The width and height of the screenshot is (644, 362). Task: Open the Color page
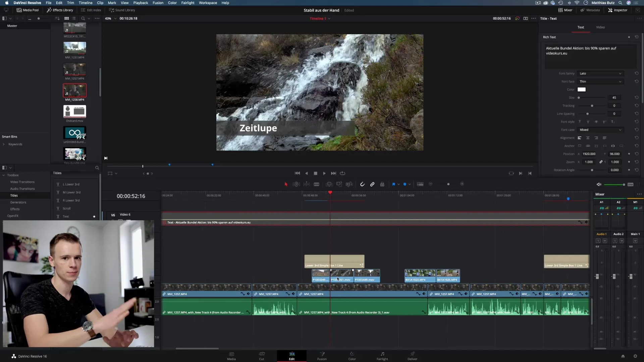coord(352,356)
